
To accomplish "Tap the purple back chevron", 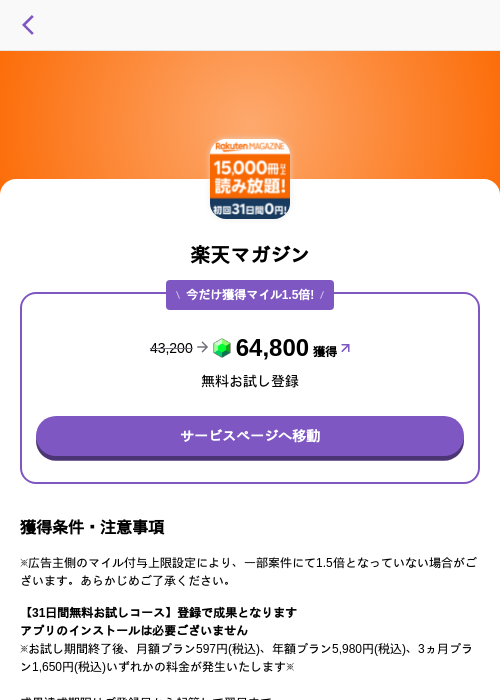I will (x=28, y=25).
